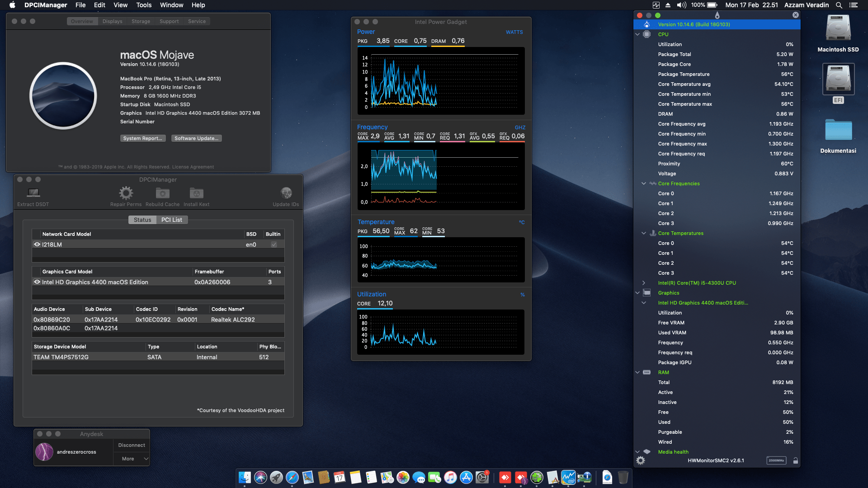
Task: Click the 0x0A260006 framebuffer value
Action: pos(212,282)
